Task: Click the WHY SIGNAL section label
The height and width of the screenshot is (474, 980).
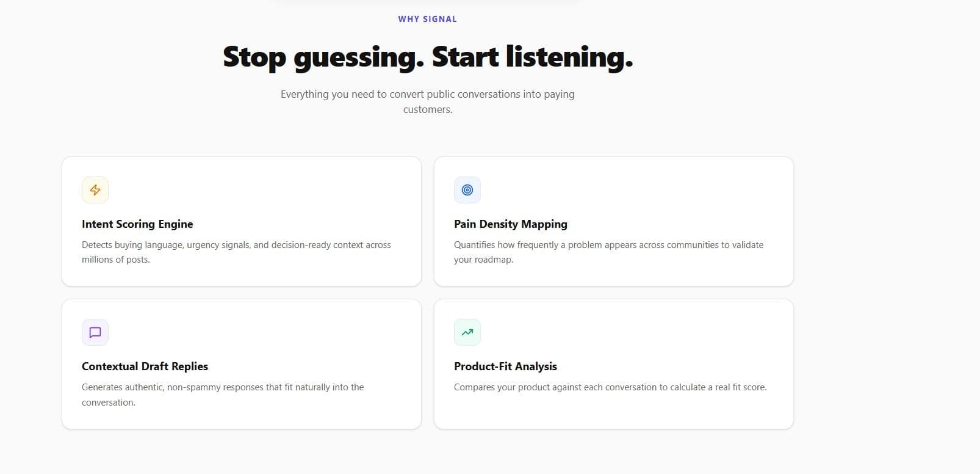Action: pos(427,19)
